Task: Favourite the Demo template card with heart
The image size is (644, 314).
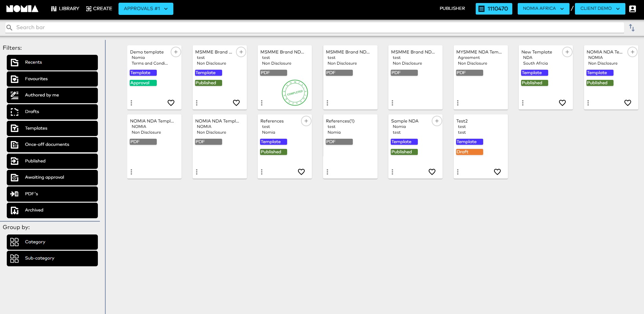Action: (171, 103)
